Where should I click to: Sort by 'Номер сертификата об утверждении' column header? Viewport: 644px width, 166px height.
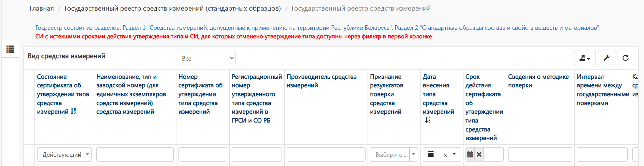(200, 94)
